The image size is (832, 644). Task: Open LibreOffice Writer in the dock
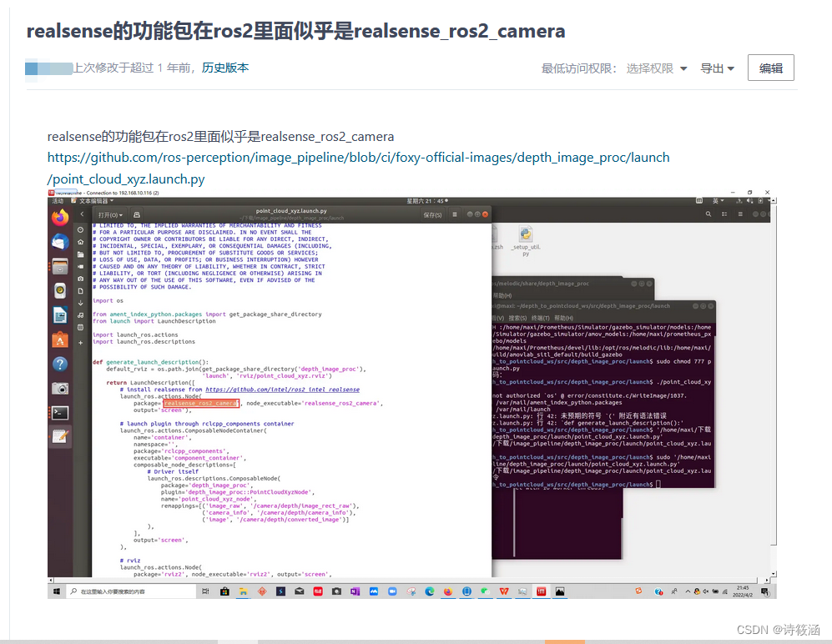click(60, 315)
